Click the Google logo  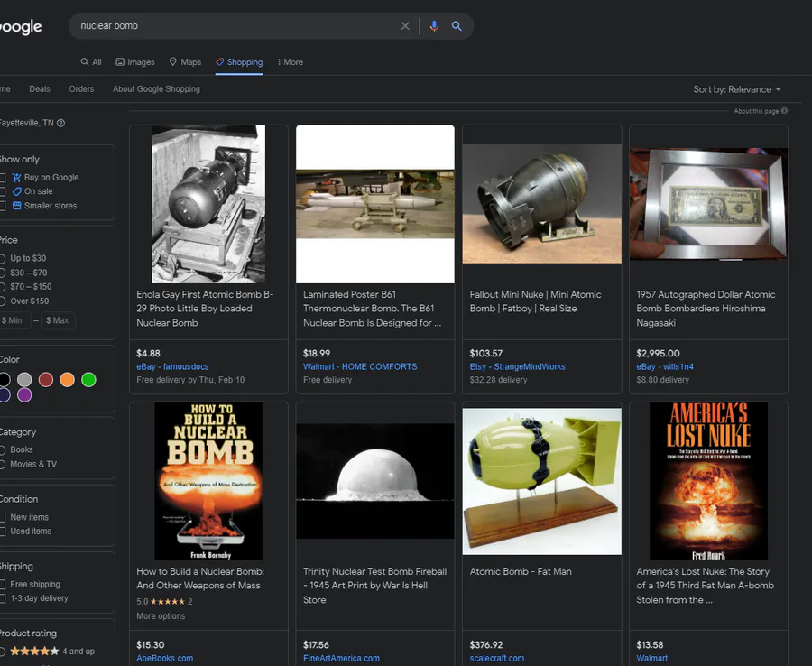tap(21, 27)
